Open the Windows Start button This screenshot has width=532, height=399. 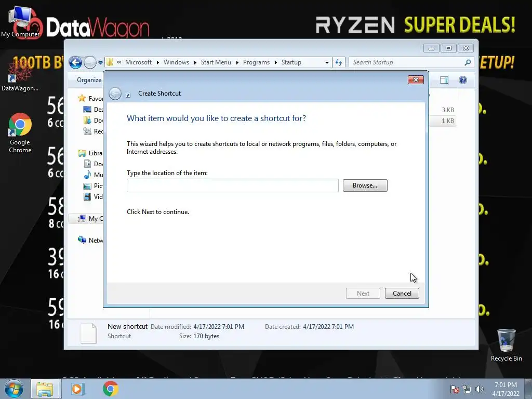(x=14, y=389)
